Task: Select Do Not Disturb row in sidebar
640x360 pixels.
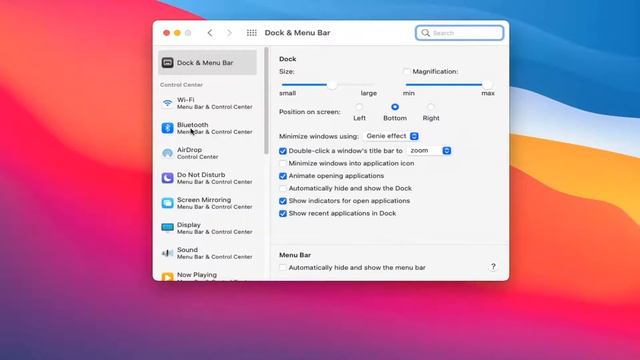Action: tap(208, 178)
